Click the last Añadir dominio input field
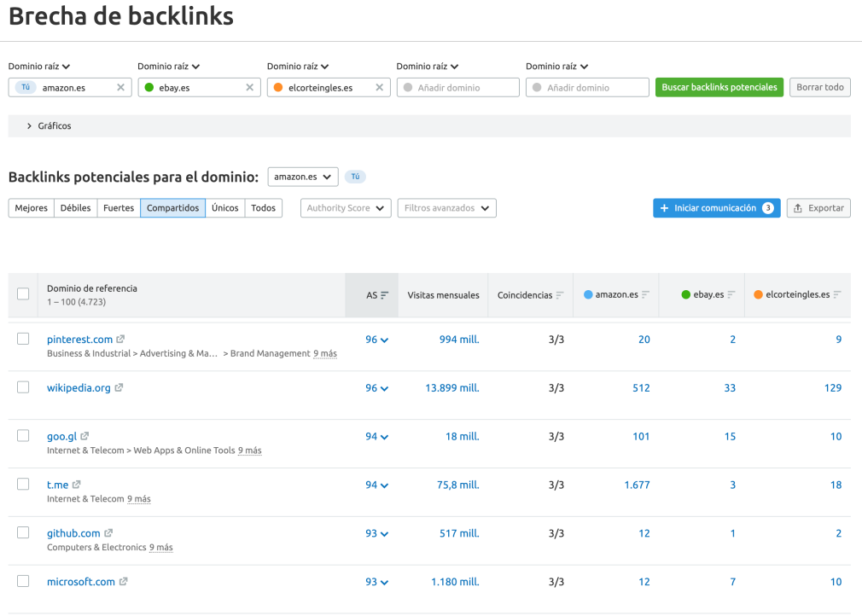The height and width of the screenshot is (616, 862). pyautogui.click(x=587, y=87)
